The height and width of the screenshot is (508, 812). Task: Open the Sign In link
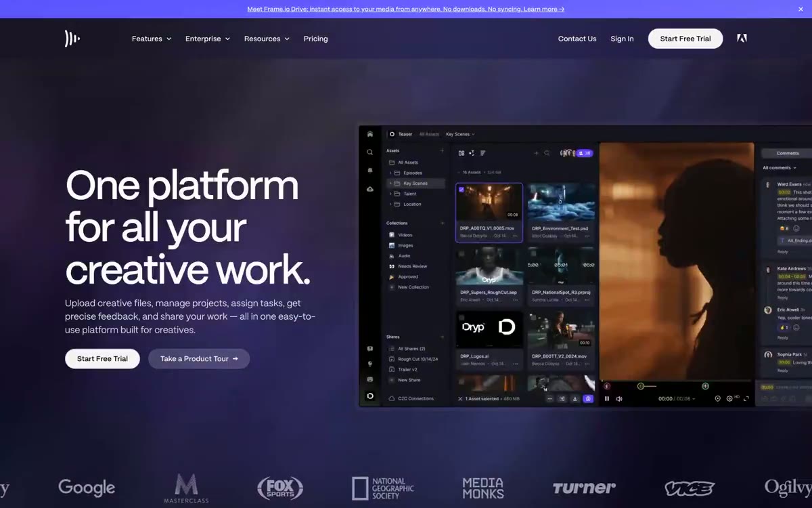(x=622, y=39)
